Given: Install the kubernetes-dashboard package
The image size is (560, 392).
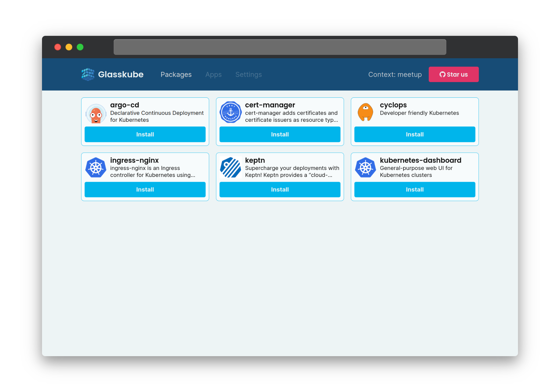Looking at the screenshot, I should 414,190.
